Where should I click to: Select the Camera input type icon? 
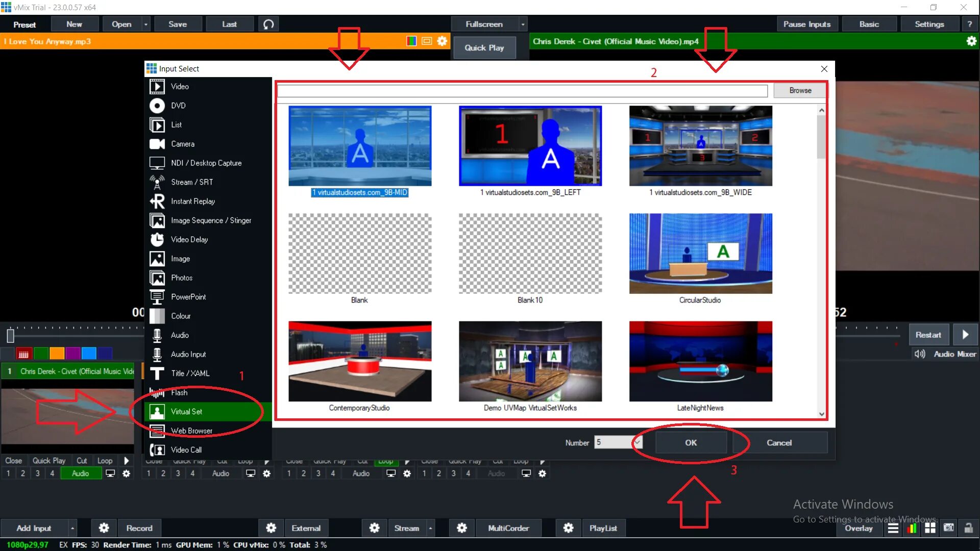tap(157, 144)
